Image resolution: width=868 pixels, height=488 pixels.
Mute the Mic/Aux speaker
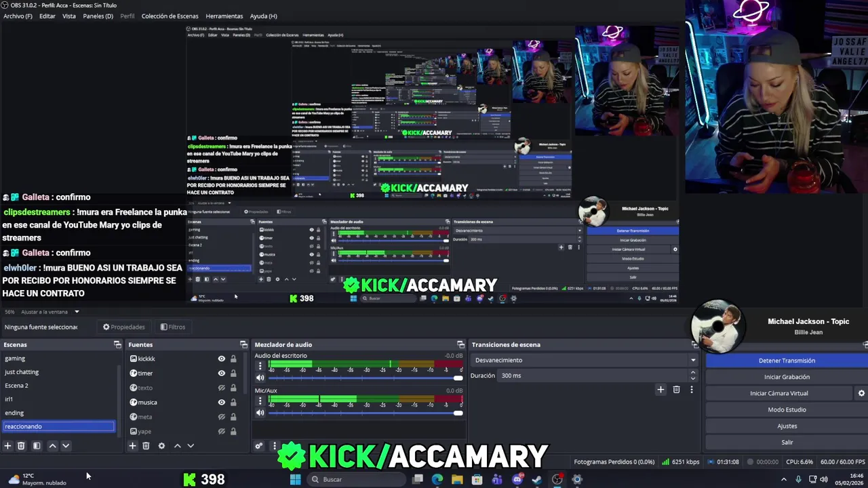260,413
